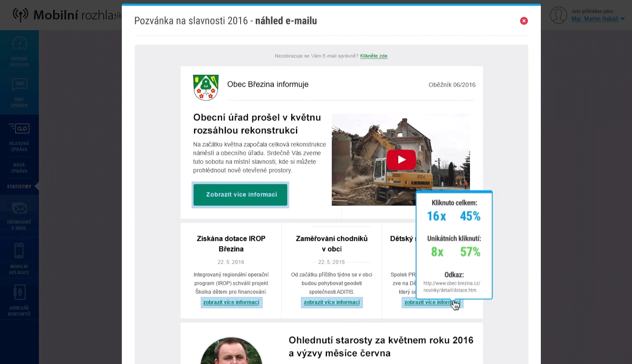
Task: Click the 57% unique clicks value
Action: point(470,252)
